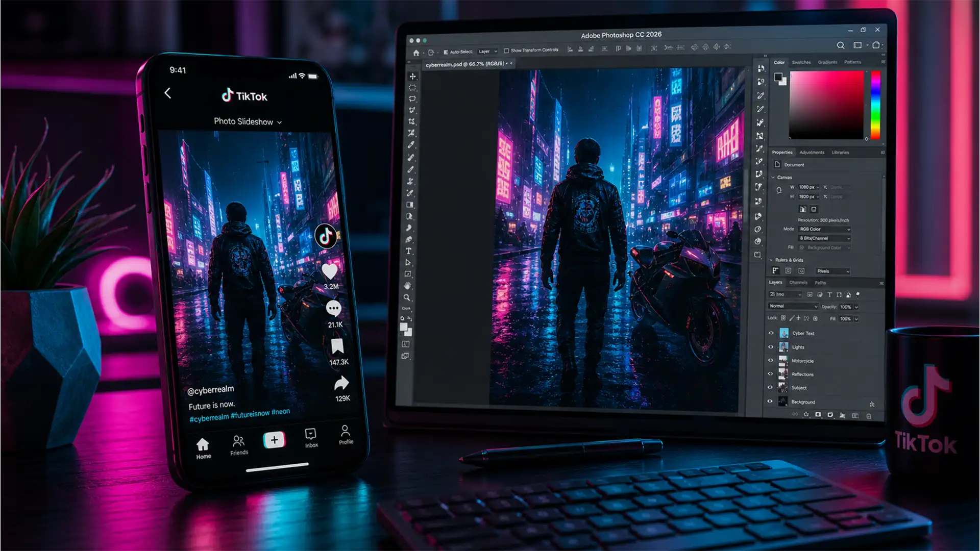This screenshot has width=980, height=551.
Task: Tap the TikTok creator avatar circle
Action: (x=326, y=236)
